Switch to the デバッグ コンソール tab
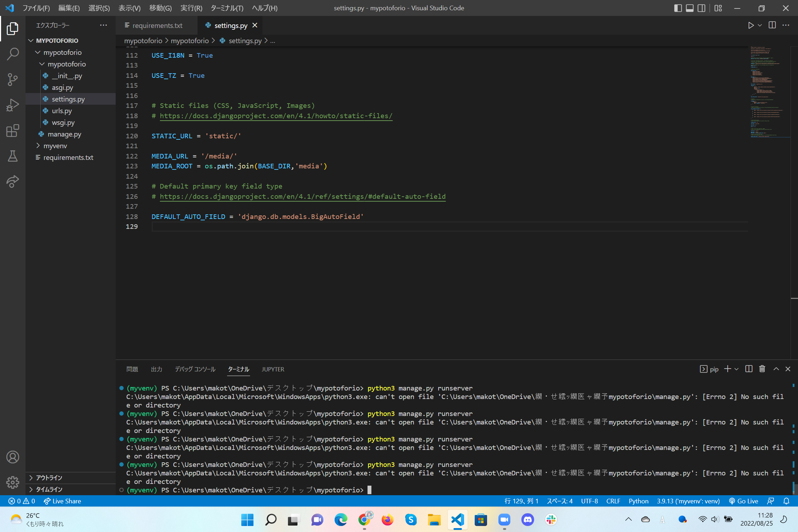The width and height of the screenshot is (798, 532). click(195, 369)
